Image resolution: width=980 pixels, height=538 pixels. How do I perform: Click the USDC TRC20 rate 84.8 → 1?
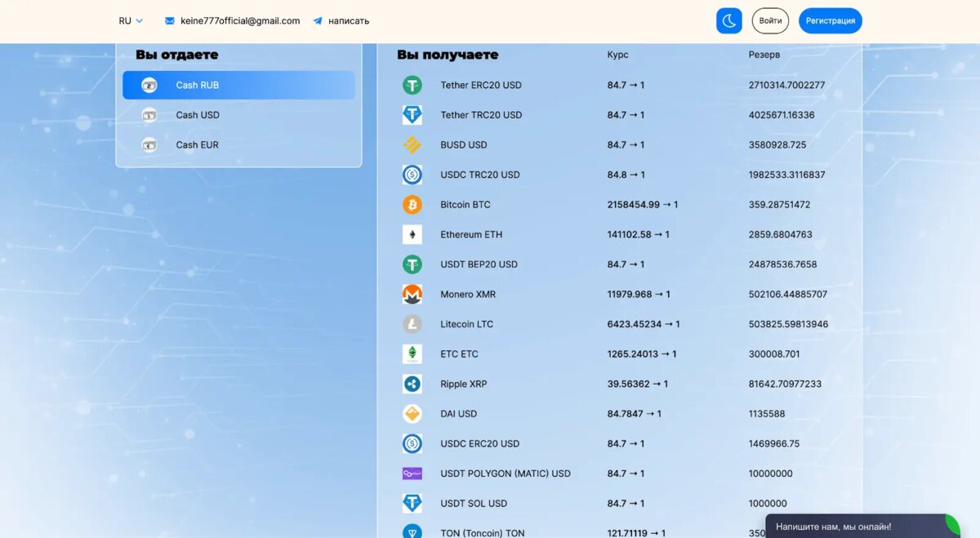[626, 175]
